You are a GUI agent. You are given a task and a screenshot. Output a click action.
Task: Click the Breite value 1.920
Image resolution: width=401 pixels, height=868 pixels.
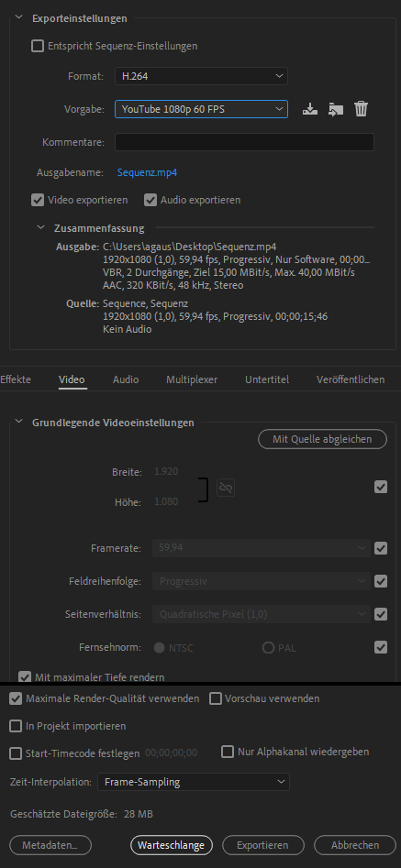click(166, 472)
